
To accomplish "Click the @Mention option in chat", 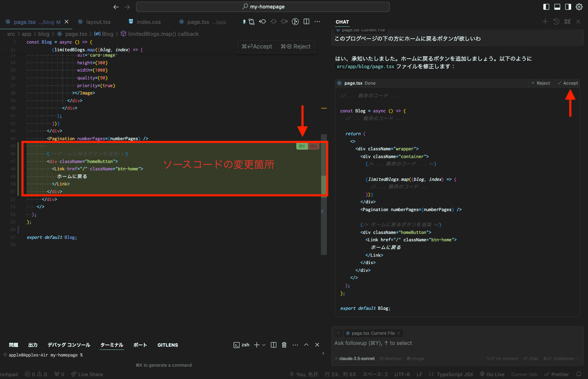I will click(390, 359).
